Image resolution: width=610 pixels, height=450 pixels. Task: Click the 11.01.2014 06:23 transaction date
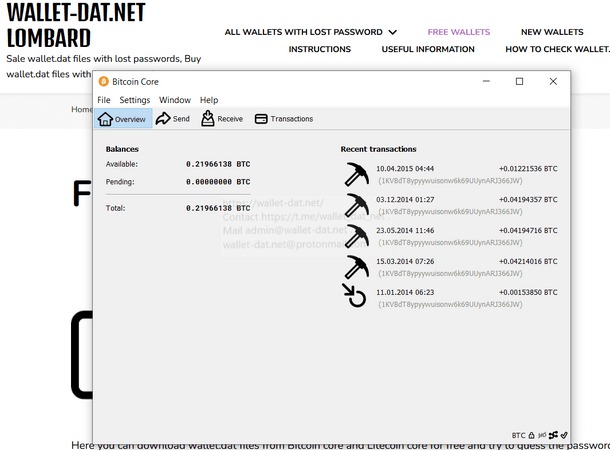coord(405,292)
